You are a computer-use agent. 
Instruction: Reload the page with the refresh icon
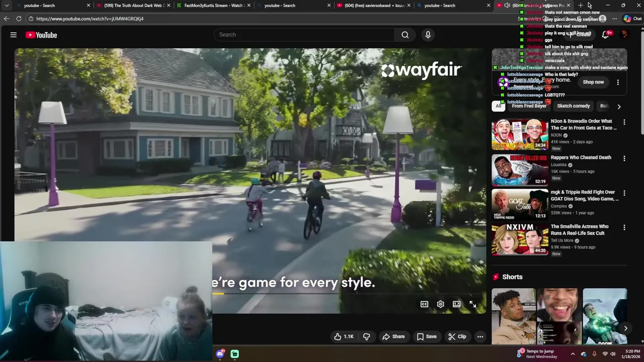pyautogui.click(x=19, y=19)
